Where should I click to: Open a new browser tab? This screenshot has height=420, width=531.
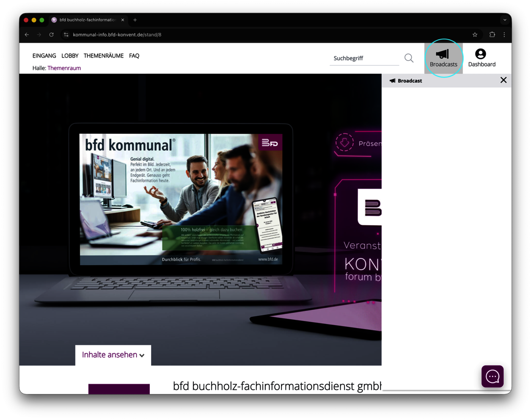pyautogui.click(x=135, y=20)
